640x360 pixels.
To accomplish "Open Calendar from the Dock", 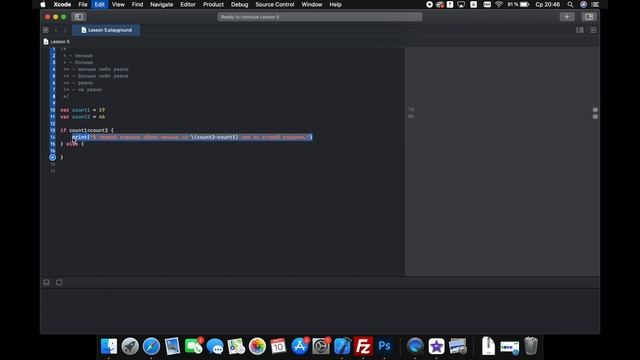I will click(278, 346).
